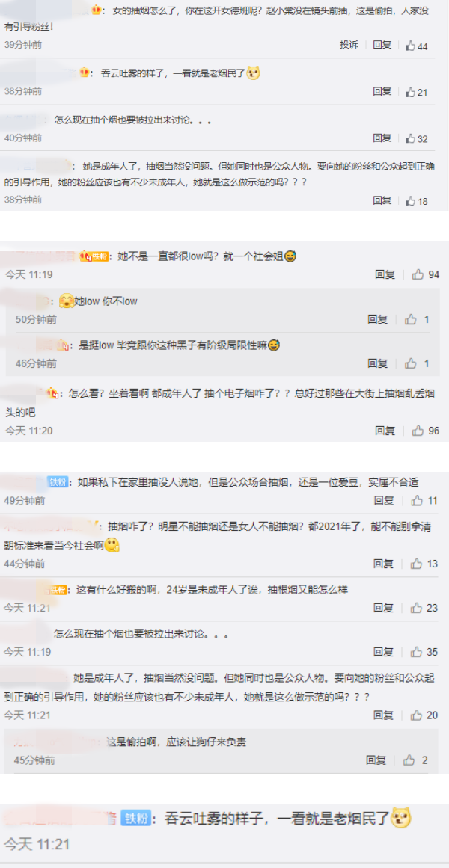449x868 pixels.
Task: Reply to the comment with 44 likes
Action: tap(382, 46)
